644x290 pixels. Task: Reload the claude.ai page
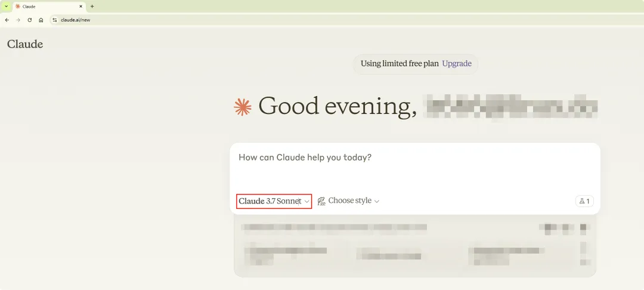pos(29,20)
